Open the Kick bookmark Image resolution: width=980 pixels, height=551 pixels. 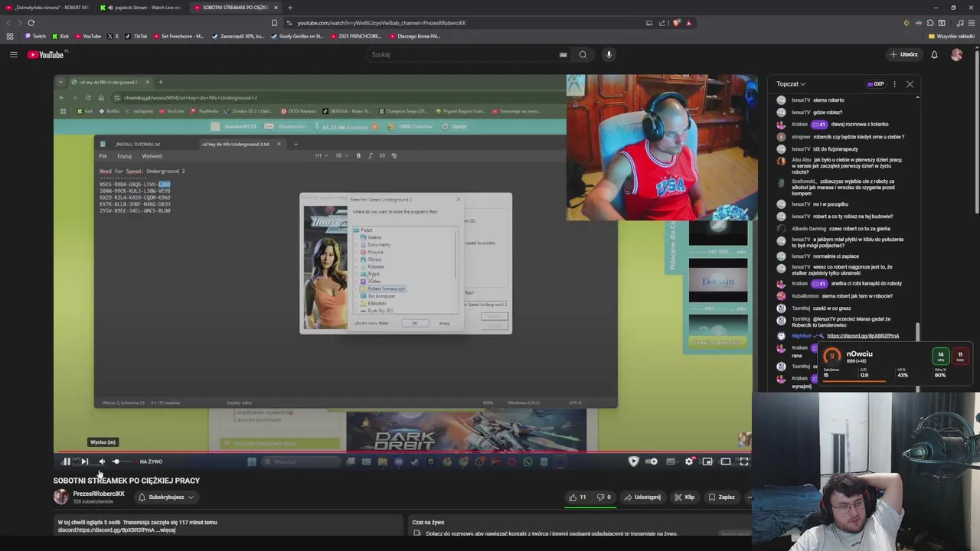click(60, 36)
